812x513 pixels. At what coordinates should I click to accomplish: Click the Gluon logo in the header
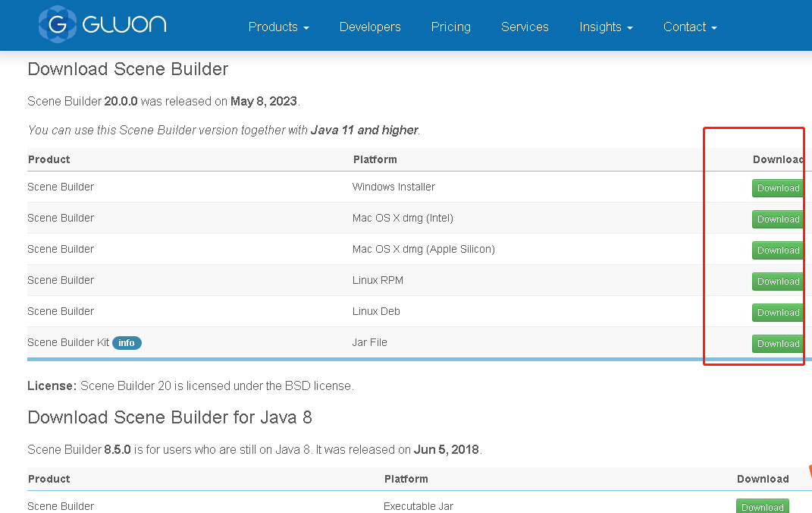coord(102,24)
